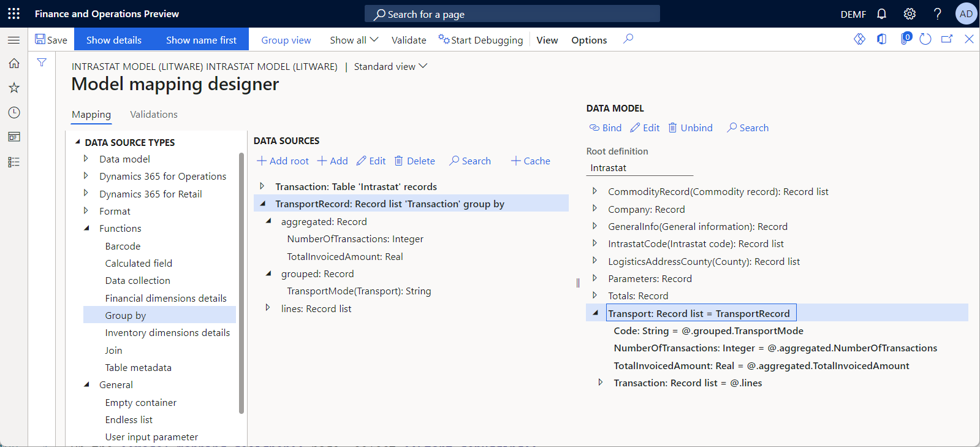980x447 pixels.
Task: Start Debugging the mapping
Action: click(481, 40)
